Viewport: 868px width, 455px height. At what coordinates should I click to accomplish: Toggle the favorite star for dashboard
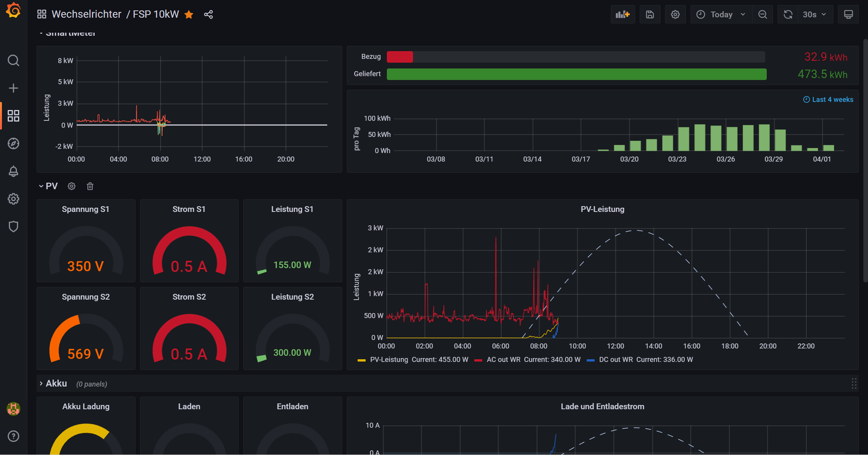189,15
